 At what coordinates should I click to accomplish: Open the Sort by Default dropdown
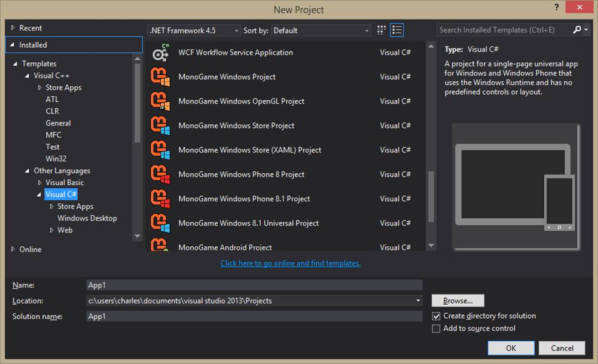[x=321, y=30]
